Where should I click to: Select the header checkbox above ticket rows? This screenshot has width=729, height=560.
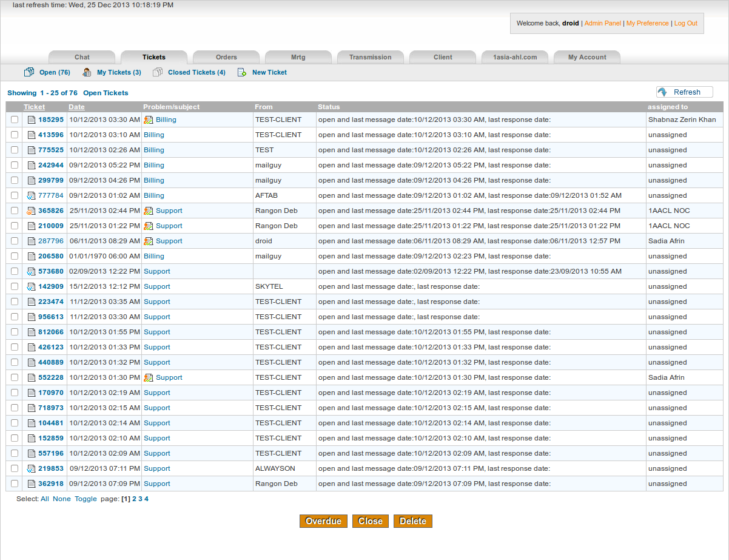pos(15,106)
